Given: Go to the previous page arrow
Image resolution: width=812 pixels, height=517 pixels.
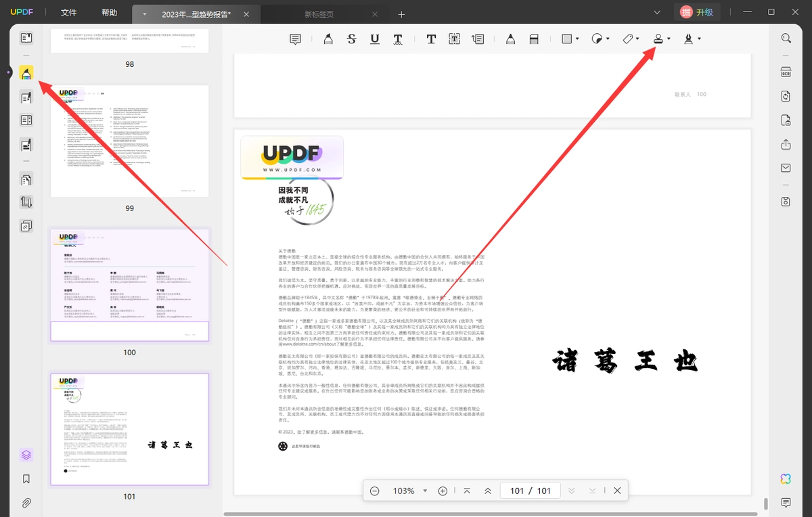Looking at the screenshot, I should tap(488, 491).
